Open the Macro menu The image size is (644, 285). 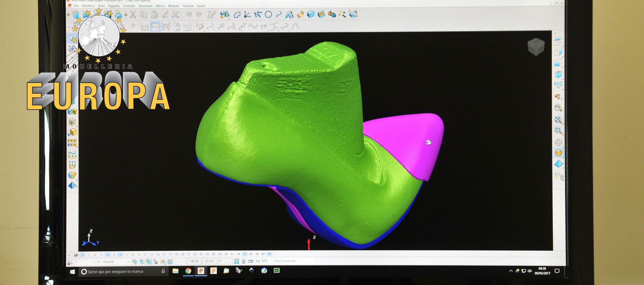point(160,6)
